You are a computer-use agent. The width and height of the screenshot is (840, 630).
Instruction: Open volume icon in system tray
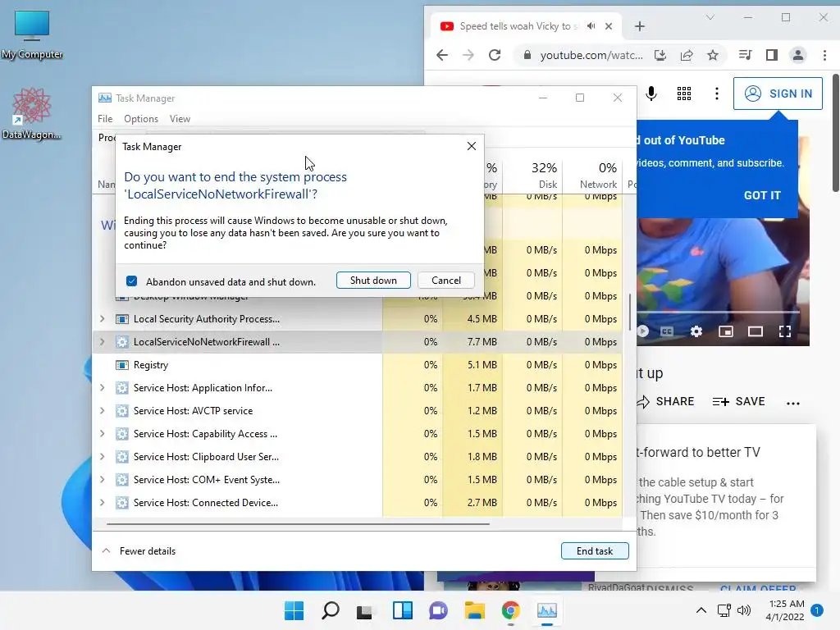click(743, 610)
